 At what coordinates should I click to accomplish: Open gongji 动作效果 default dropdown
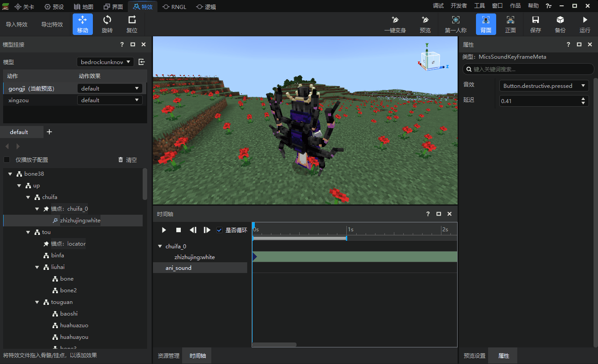110,88
